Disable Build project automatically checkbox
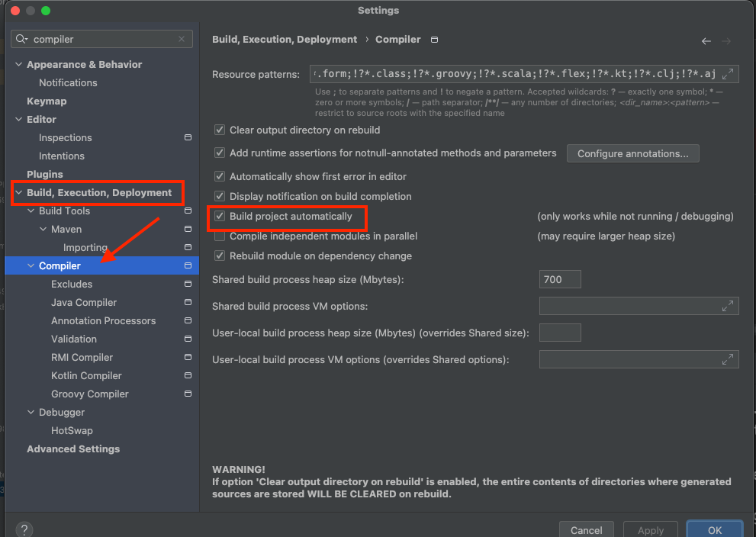 220,217
